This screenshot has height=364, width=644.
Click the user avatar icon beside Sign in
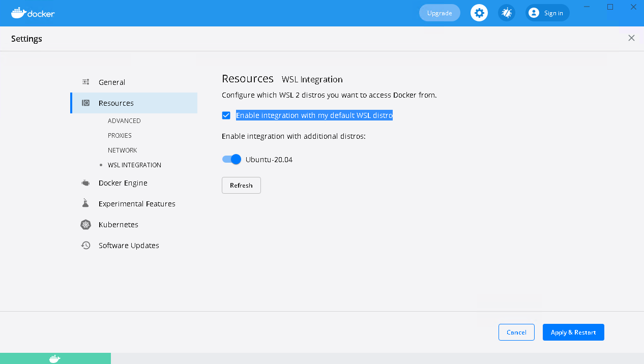pos(533,13)
